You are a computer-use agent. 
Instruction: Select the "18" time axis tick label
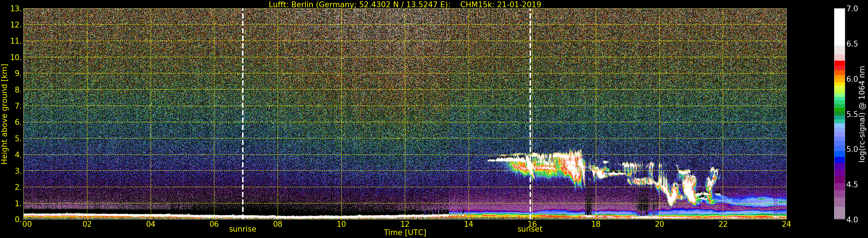coord(596,224)
